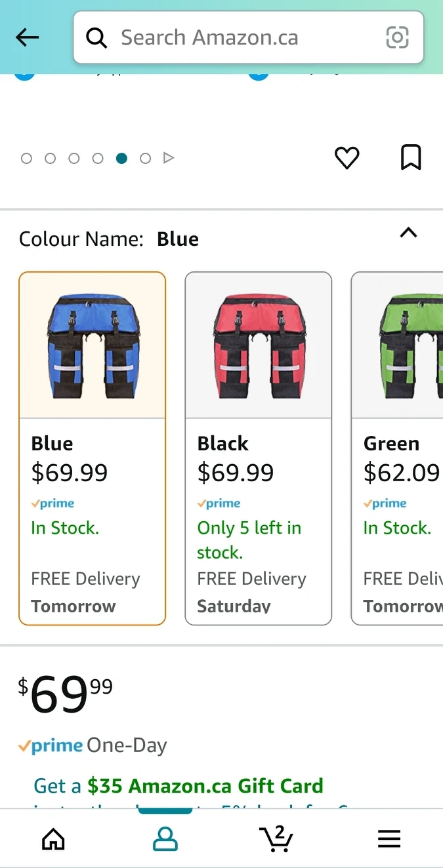Tap the back arrow icon

tap(28, 38)
